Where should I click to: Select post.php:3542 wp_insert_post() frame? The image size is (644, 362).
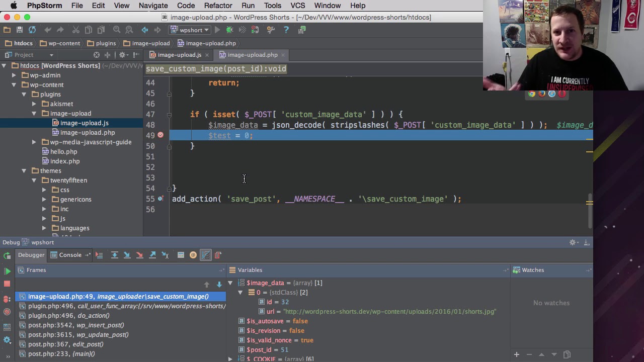tap(76, 325)
